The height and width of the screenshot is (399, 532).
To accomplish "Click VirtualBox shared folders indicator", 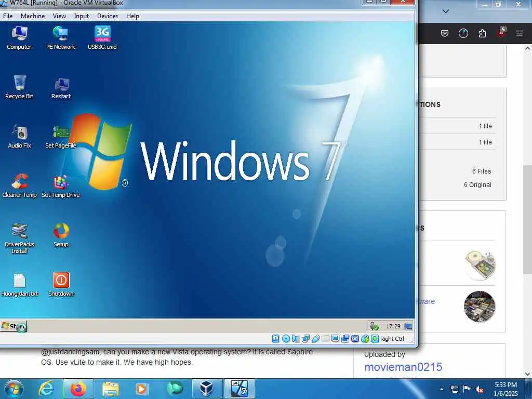I will coord(325,339).
